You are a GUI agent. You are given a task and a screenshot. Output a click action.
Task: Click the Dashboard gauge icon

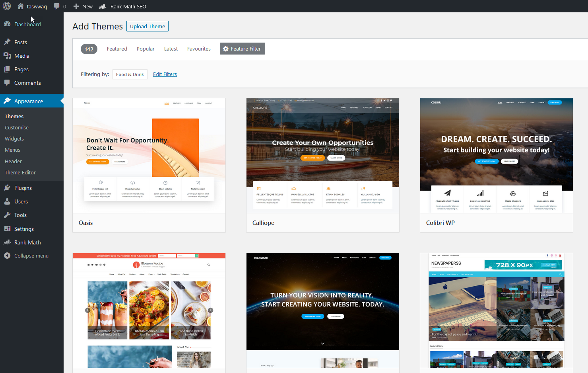tap(7, 24)
